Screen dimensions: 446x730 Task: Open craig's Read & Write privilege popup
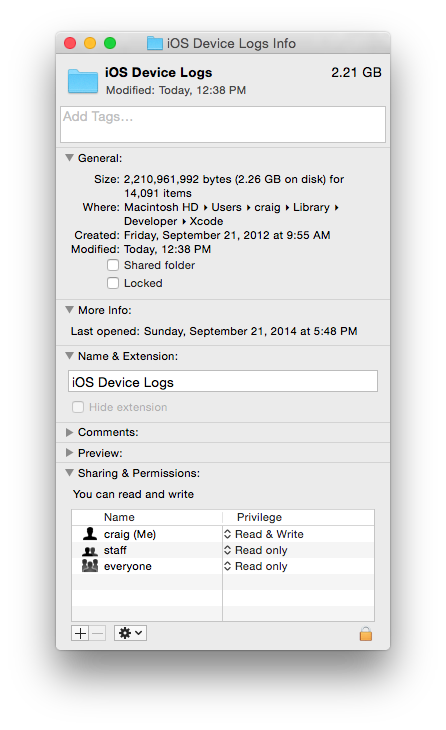click(264, 534)
